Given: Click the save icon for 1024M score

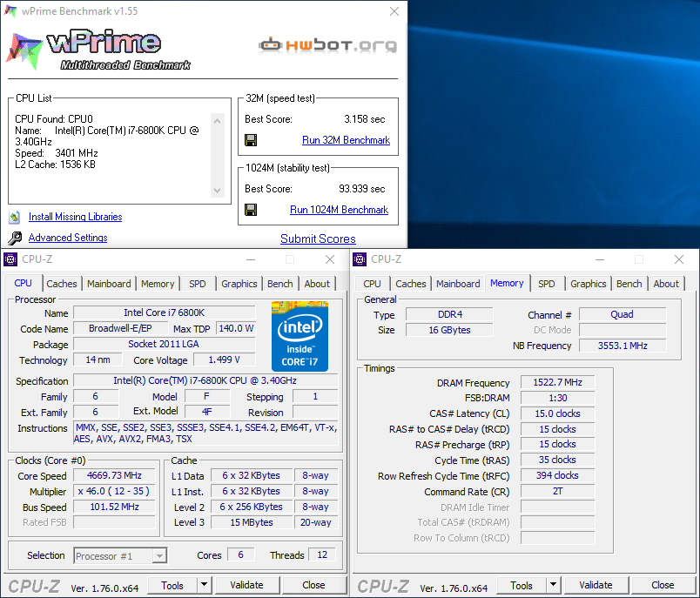Looking at the screenshot, I should point(251,210).
